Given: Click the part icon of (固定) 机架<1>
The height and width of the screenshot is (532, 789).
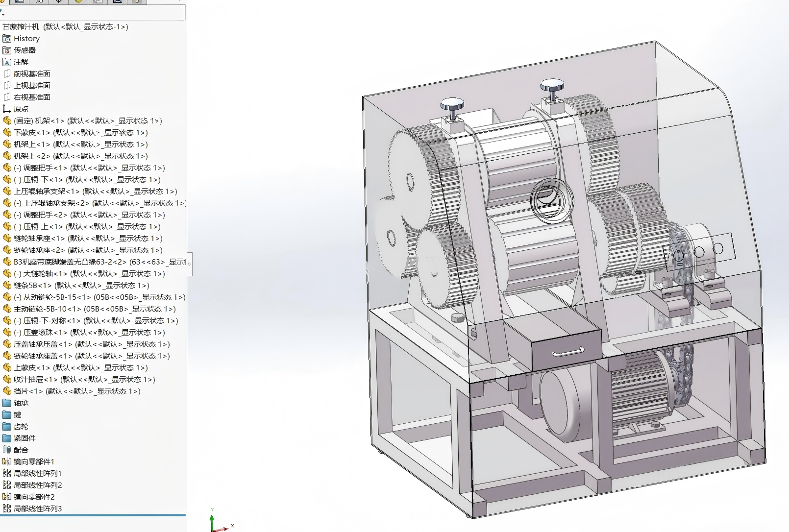Looking at the screenshot, I should pyautogui.click(x=7, y=121).
